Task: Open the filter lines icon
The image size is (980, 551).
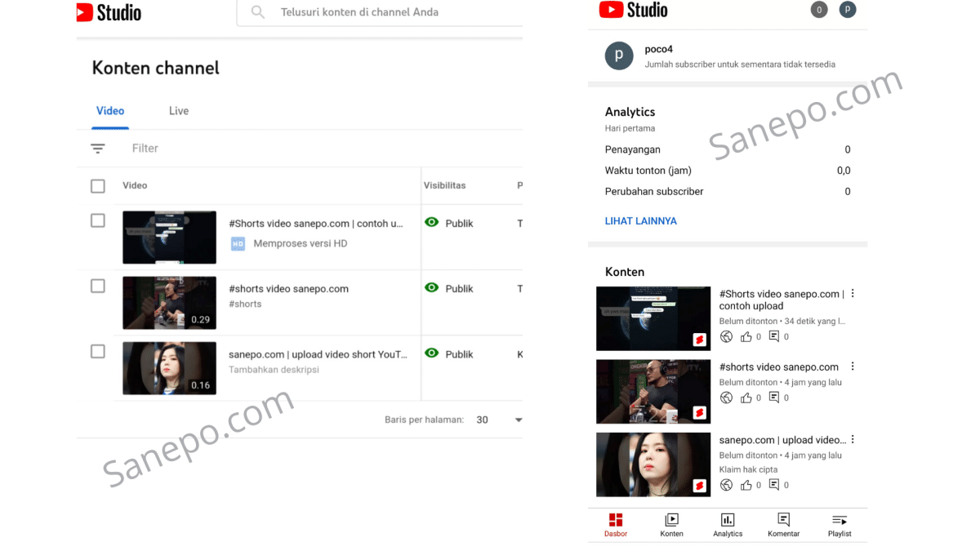Action: point(98,149)
